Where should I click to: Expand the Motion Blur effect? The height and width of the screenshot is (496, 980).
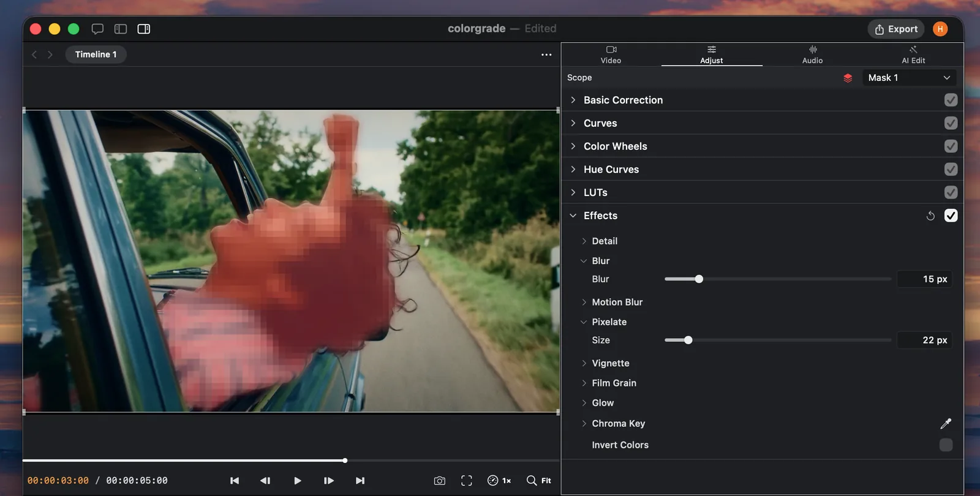click(x=584, y=302)
